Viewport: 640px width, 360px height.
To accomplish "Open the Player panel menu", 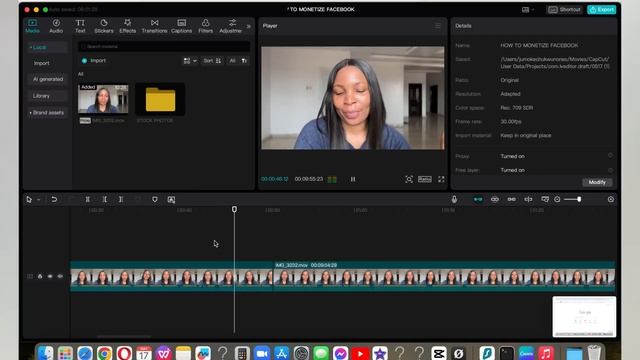I will click(438, 26).
